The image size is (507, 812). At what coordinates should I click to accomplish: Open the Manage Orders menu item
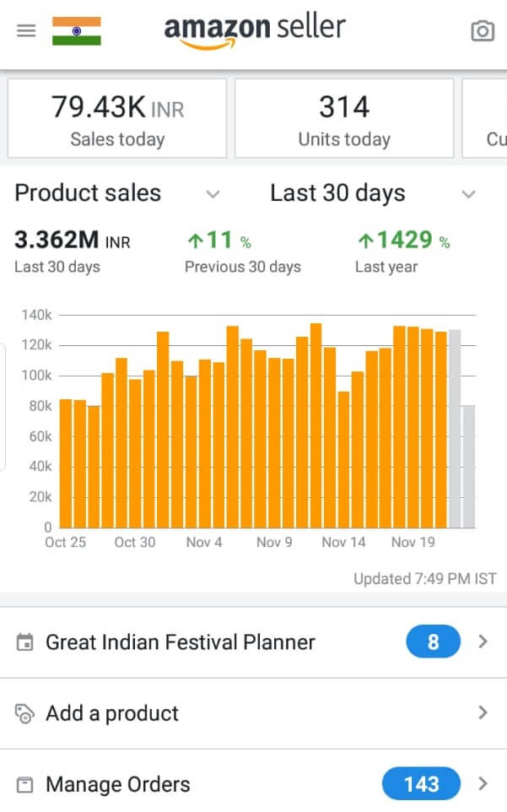[x=117, y=785]
